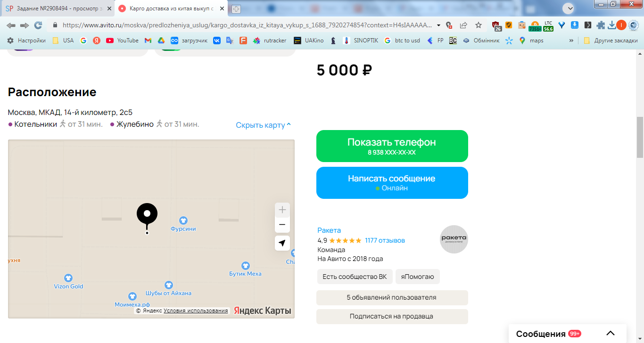Go back with the browser back arrow
This screenshot has width=644, height=343.
click(x=10, y=25)
